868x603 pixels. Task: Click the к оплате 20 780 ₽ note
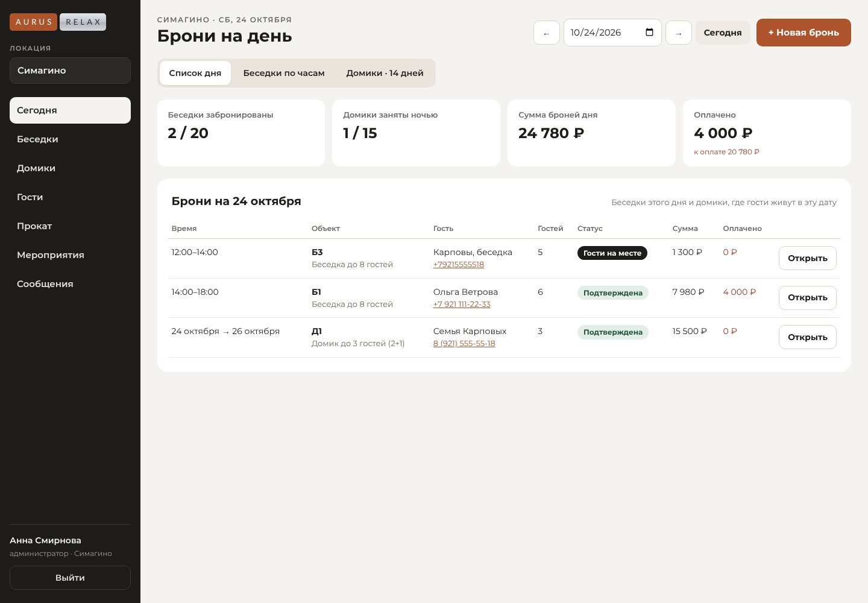coord(726,152)
